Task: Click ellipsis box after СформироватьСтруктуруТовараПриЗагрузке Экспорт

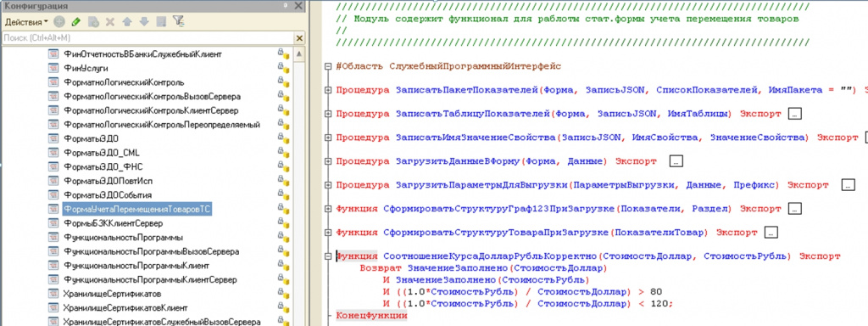Action: (771, 233)
